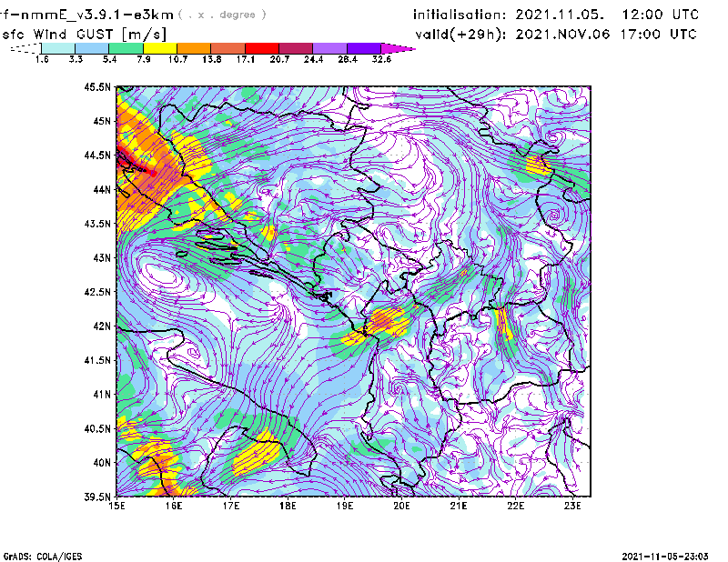Viewport: 728px width, 562px height.
Task: Click the 23E longitude label
Action: click(x=572, y=506)
